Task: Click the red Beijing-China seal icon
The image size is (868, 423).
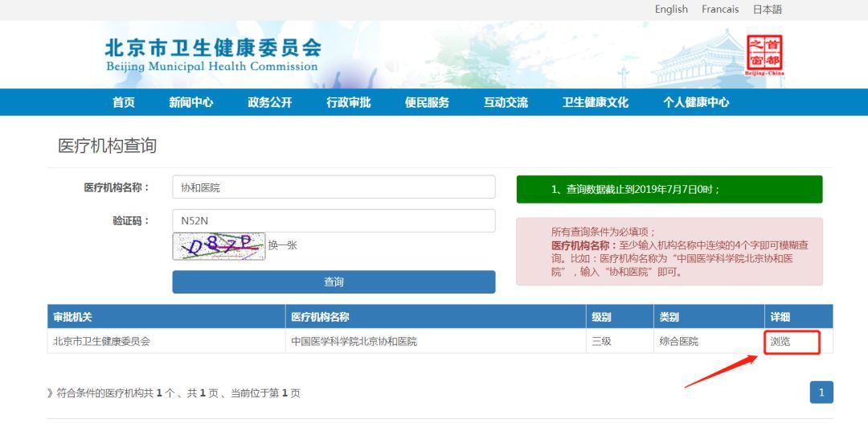Action: point(764,55)
